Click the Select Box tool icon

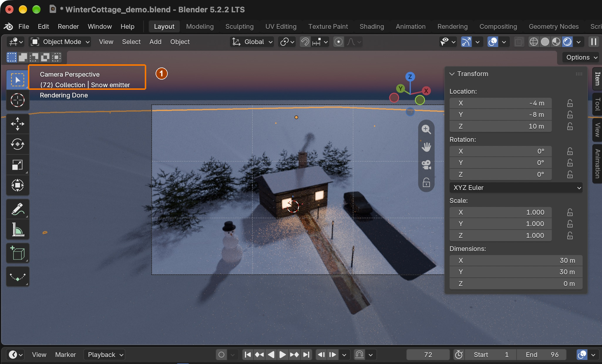click(x=18, y=80)
